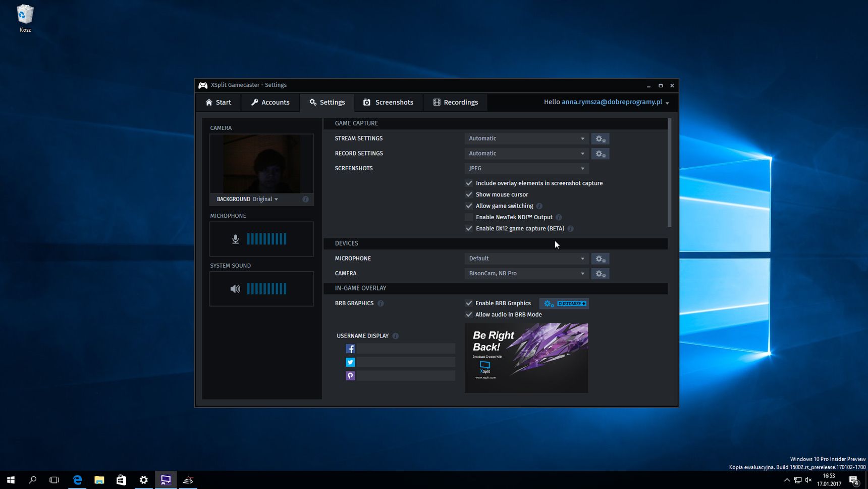
Task: Launch Microsoft Edge from taskbar
Action: click(77, 480)
